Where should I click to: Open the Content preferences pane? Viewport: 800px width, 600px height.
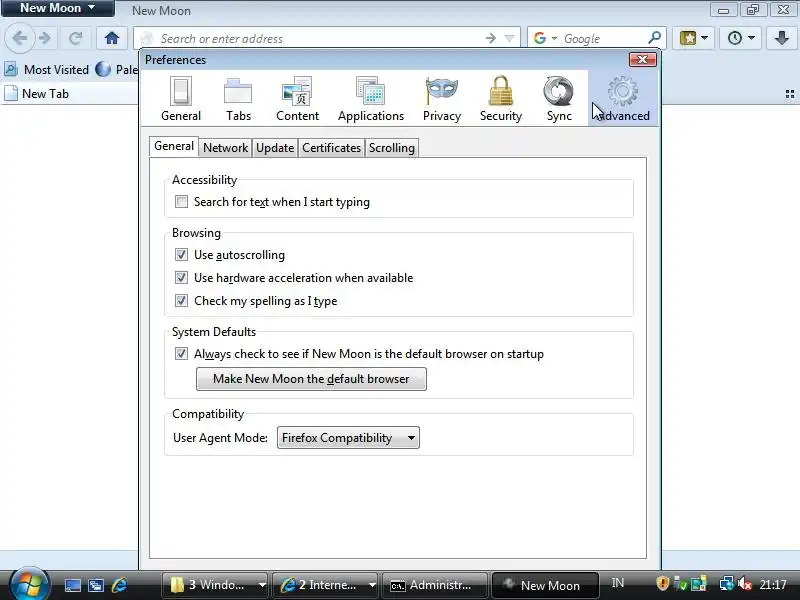tap(297, 99)
